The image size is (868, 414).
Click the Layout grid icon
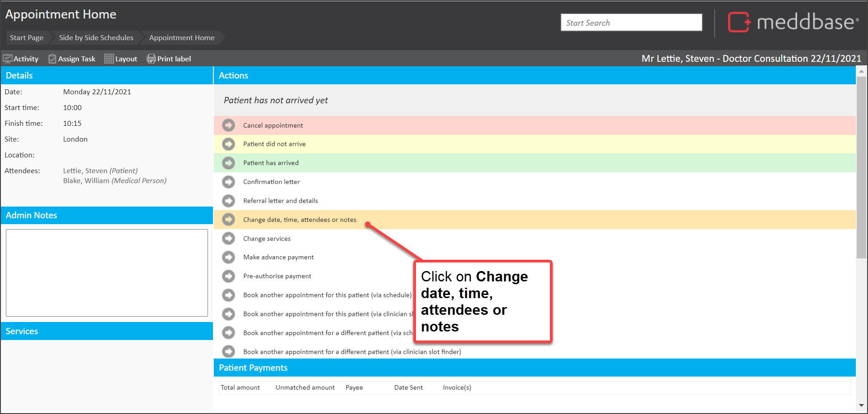pyautogui.click(x=109, y=59)
